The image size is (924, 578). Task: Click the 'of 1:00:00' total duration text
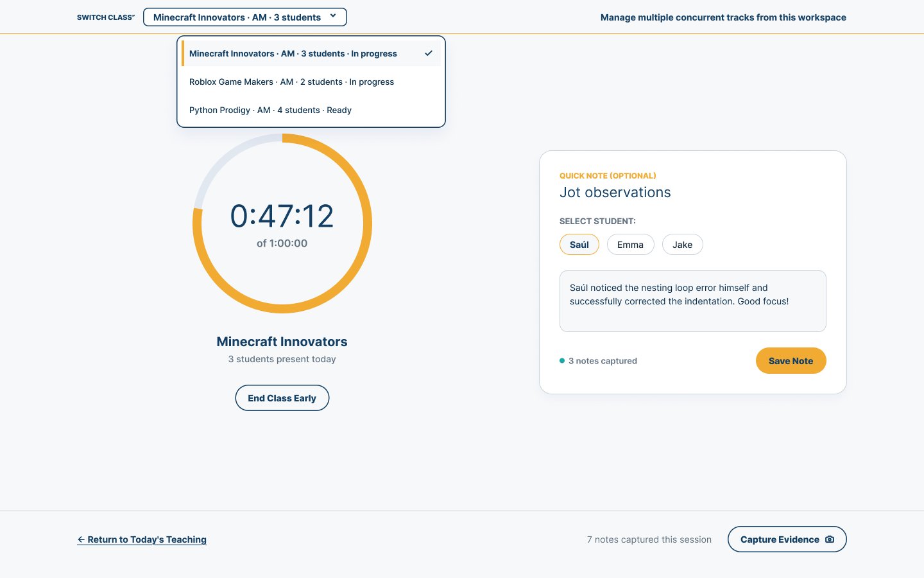(x=282, y=243)
